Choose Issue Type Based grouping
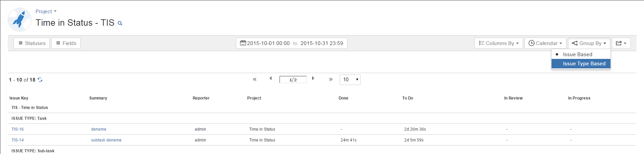This screenshot has width=644, height=154. 584,64
